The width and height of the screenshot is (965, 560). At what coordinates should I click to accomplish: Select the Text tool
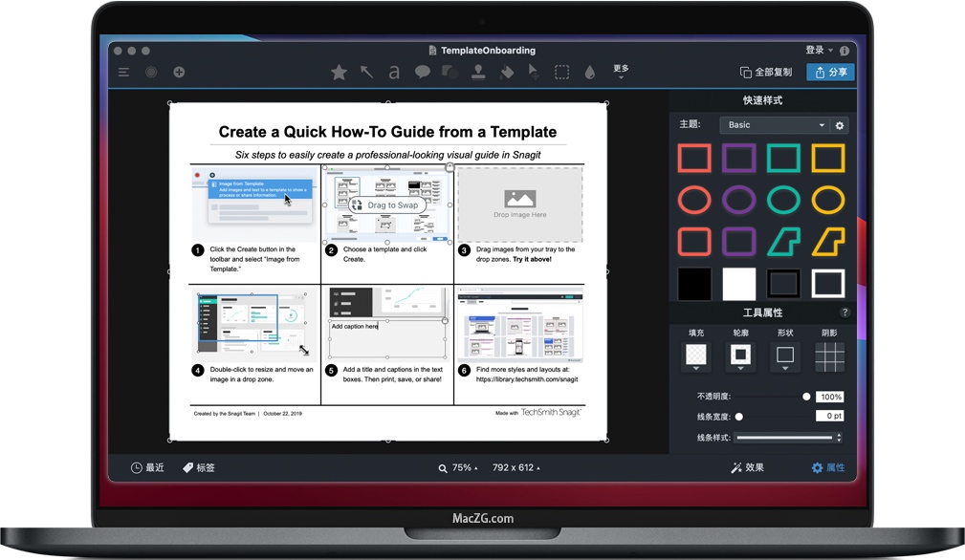point(393,72)
